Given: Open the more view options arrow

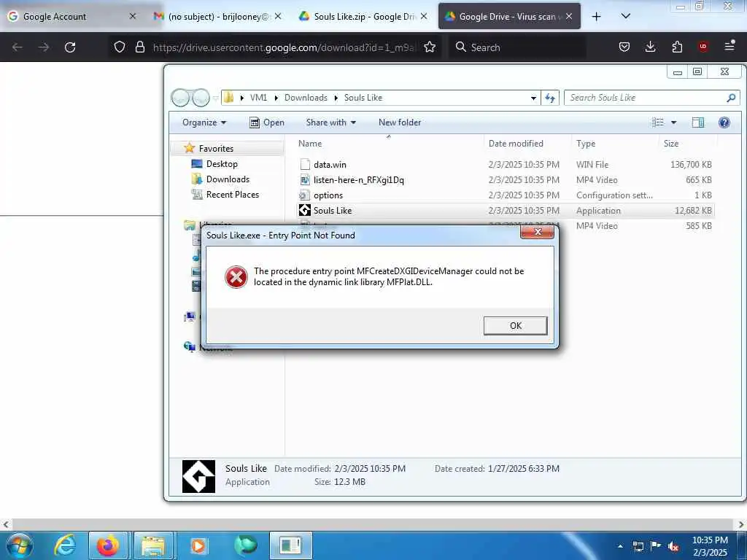Looking at the screenshot, I should (673, 122).
